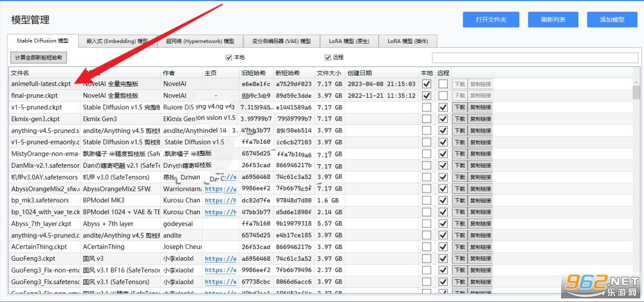The height and width of the screenshot is (302, 644).
Task: Click 下载 for Abyss_7th_layer.ckpt
Action: click(x=460, y=224)
